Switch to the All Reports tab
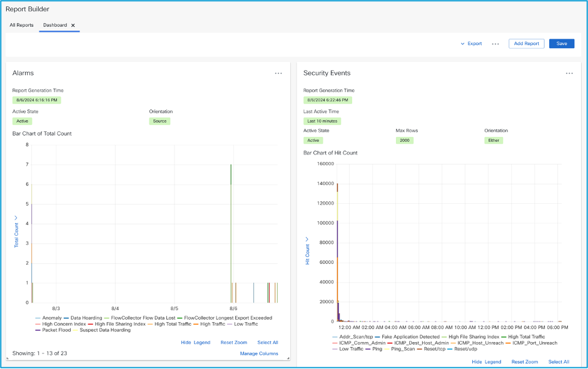The width and height of the screenshot is (588, 369). pyautogui.click(x=21, y=25)
